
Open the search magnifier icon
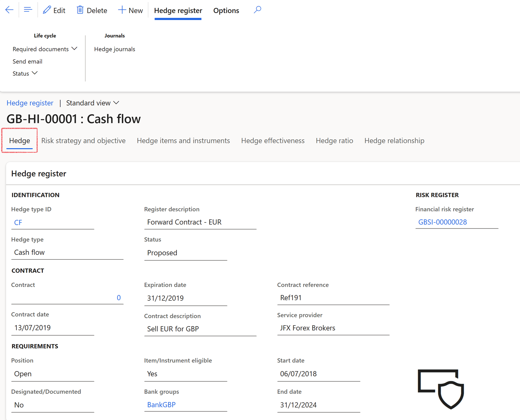257,10
